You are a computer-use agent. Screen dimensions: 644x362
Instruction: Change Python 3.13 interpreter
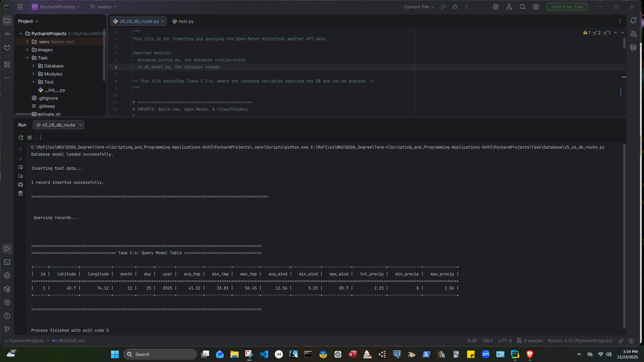click(580, 341)
